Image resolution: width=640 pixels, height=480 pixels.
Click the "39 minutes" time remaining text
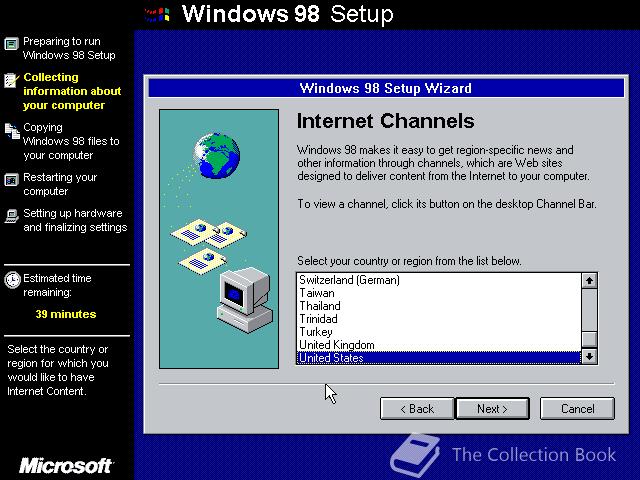click(66, 314)
